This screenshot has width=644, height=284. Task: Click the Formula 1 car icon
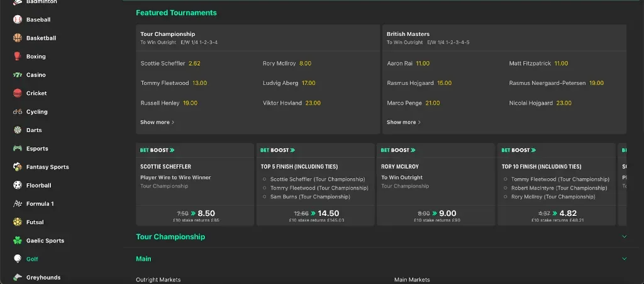pos(18,203)
